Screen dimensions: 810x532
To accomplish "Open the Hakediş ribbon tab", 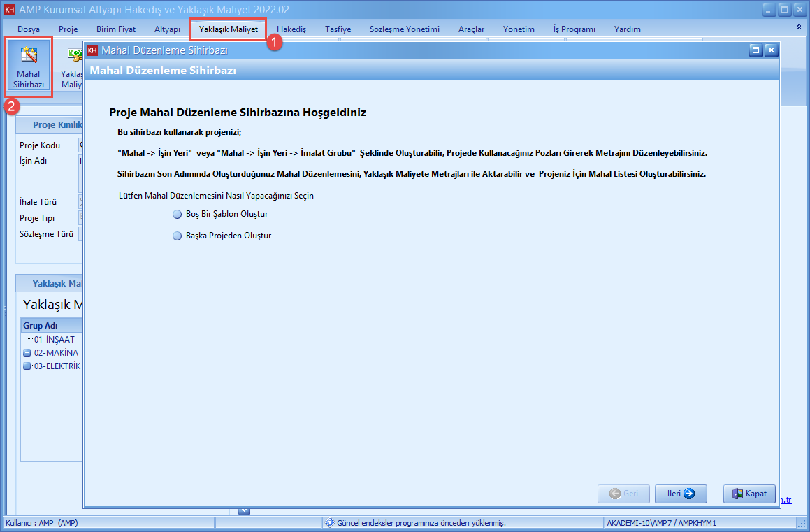I will pyautogui.click(x=291, y=29).
